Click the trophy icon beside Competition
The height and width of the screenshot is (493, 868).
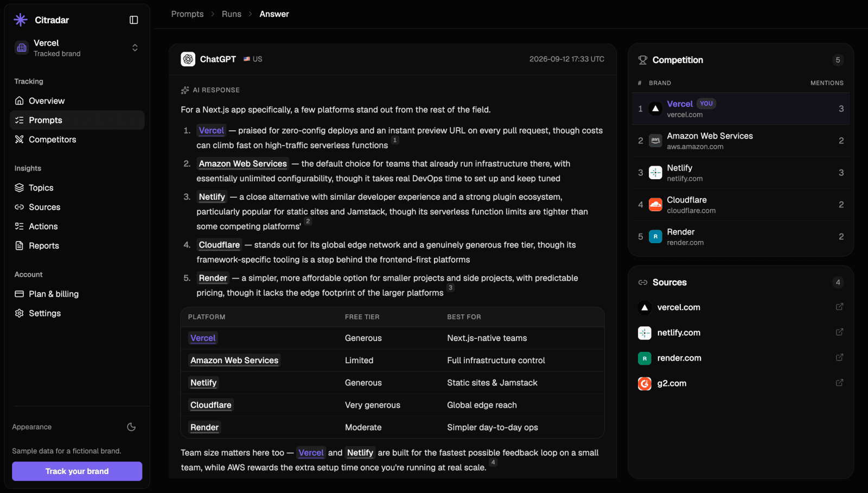643,60
